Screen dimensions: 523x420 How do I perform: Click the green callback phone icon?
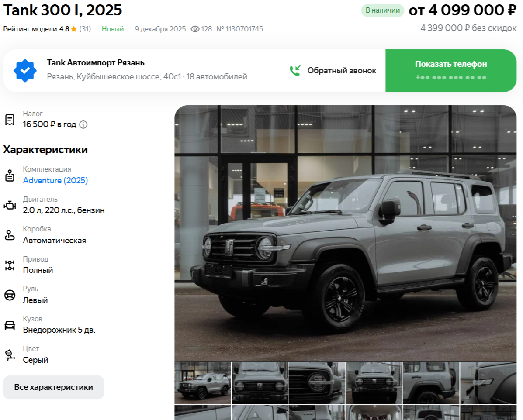(x=295, y=70)
